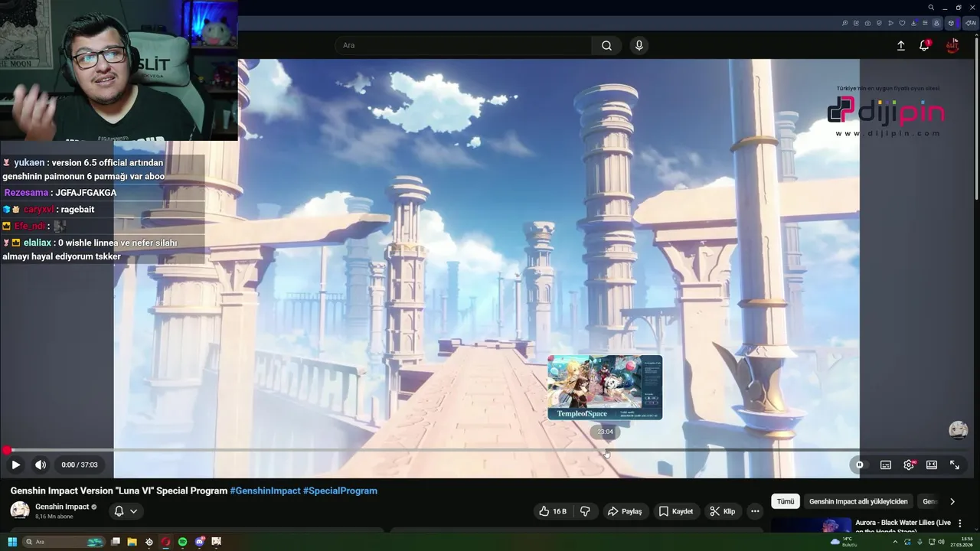Click the search magnifier button
This screenshot has width=980, height=551.
(x=606, y=45)
